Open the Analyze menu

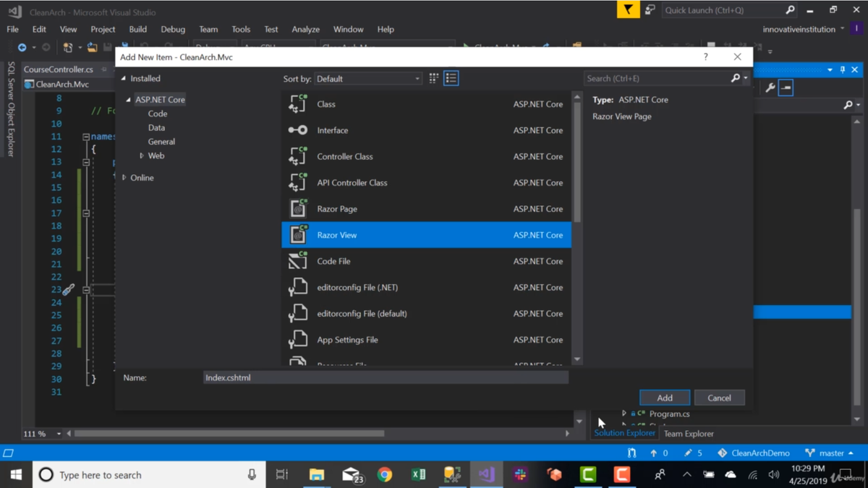tap(305, 29)
